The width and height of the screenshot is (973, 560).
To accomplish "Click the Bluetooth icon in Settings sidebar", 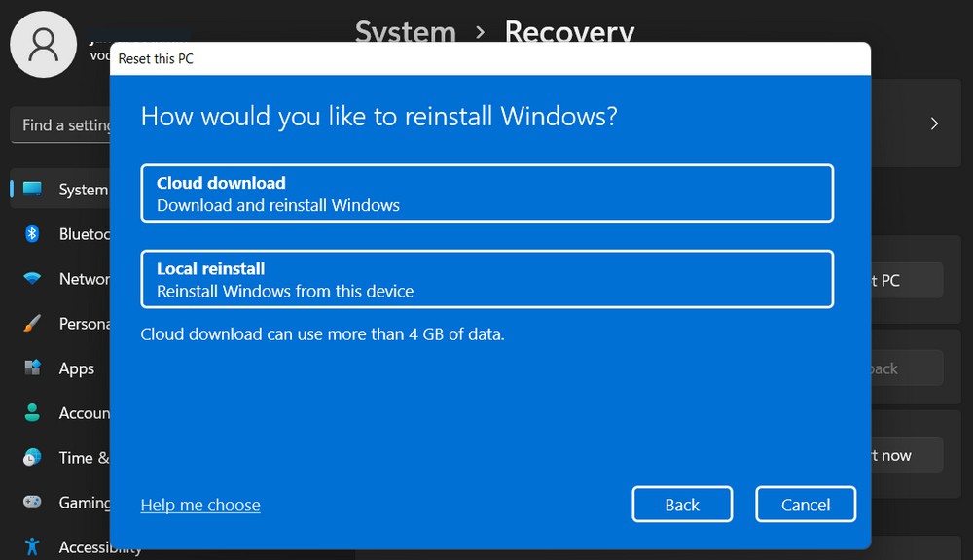I will pyautogui.click(x=32, y=233).
